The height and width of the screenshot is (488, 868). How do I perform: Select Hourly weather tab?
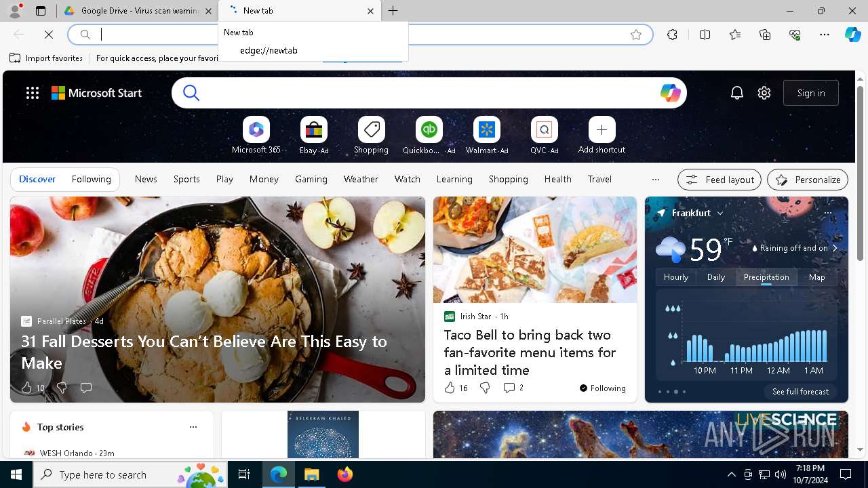point(676,277)
